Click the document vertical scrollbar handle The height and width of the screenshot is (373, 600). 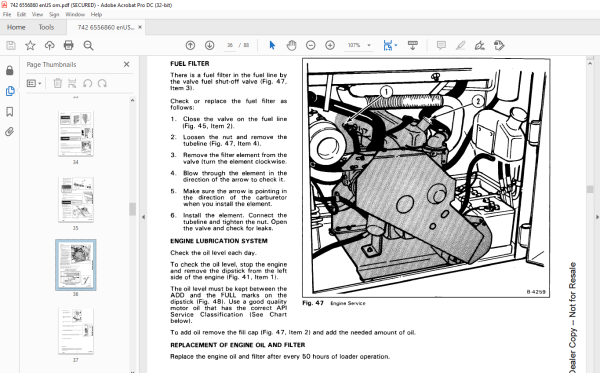click(590, 190)
